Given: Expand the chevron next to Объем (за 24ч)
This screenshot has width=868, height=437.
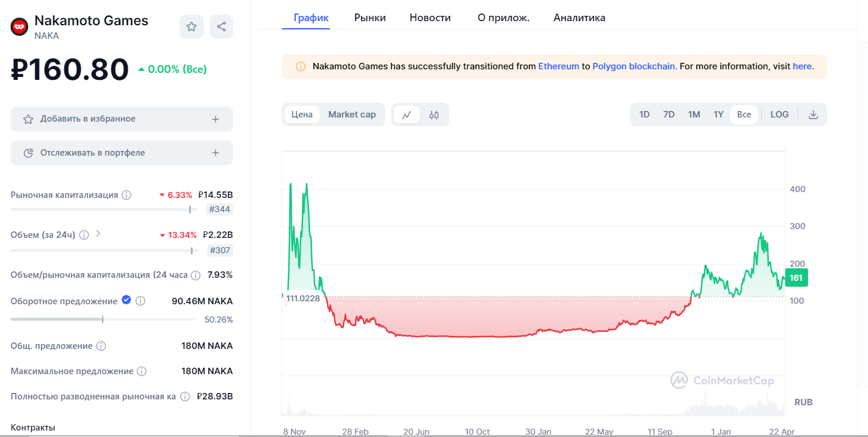Looking at the screenshot, I should [x=98, y=234].
